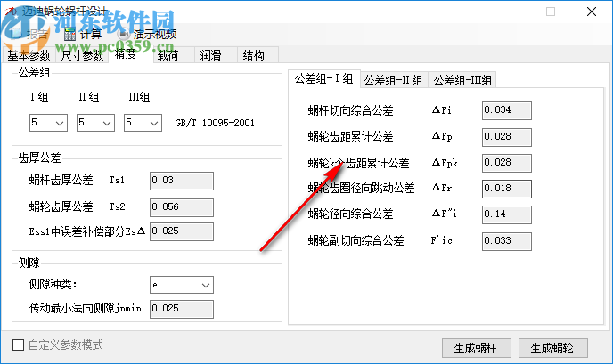Enable the 自定义参数模式 checkbox
613x364 pixels.
[19, 344]
